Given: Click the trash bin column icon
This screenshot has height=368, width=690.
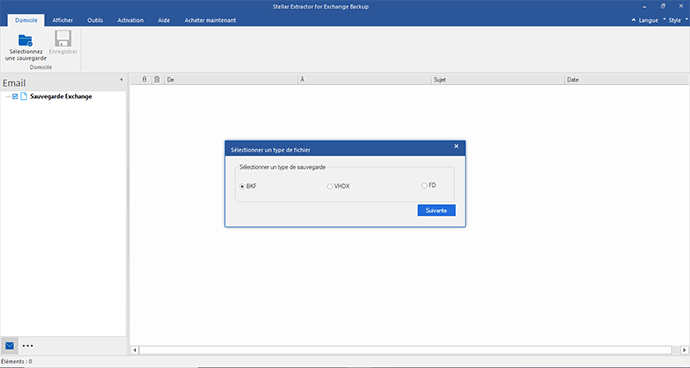Looking at the screenshot, I should [x=157, y=80].
